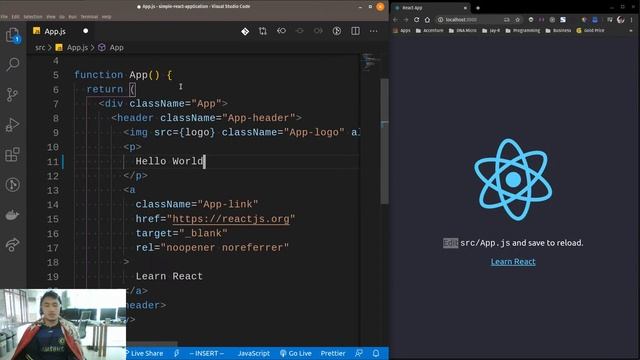Open the Docker view in activity bar

click(13, 215)
